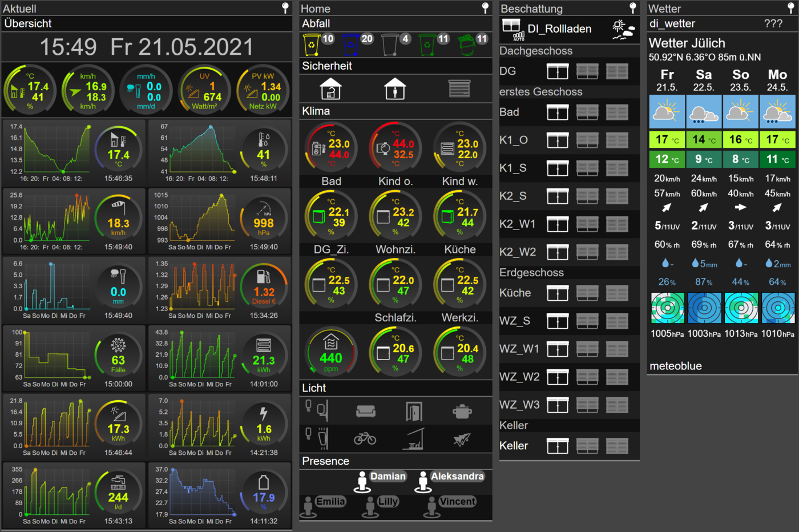Click the garage door icon under Sicherheit
This screenshot has height=532, width=799.
pos(459,89)
